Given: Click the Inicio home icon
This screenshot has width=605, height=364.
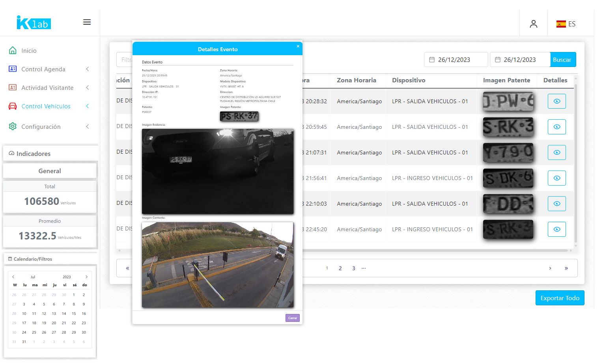Looking at the screenshot, I should click(13, 50).
